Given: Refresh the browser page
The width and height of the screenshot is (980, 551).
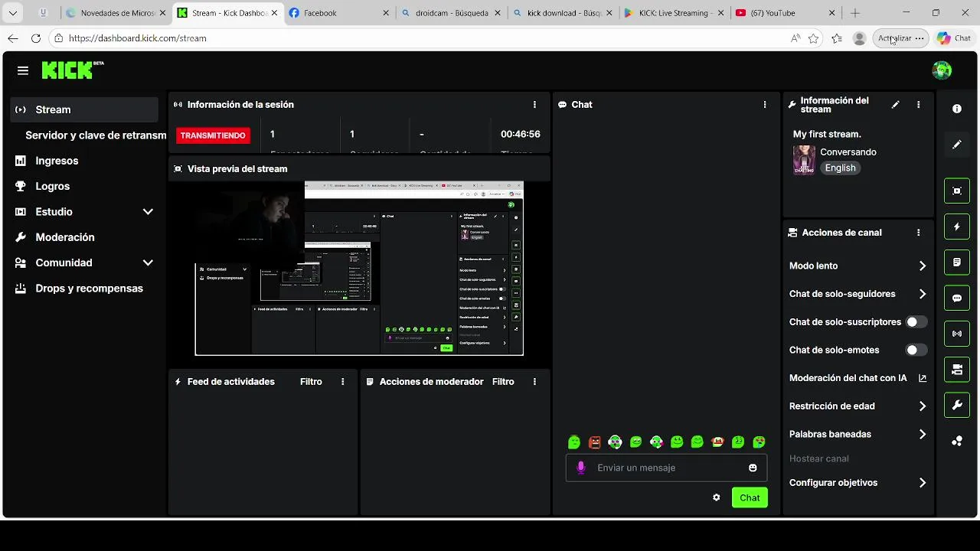Looking at the screenshot, I should click(x=35, y=38).
